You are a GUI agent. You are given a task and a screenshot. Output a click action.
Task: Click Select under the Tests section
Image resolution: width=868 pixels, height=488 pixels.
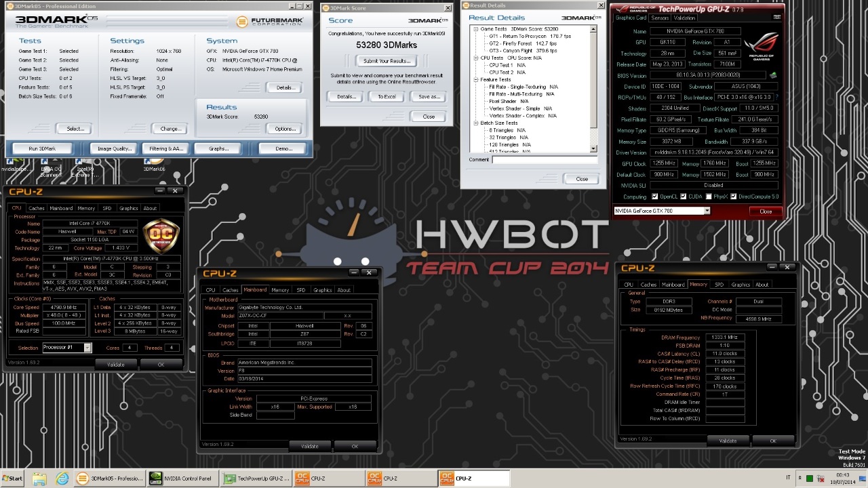pyautogui.click(x=75, y=129)
